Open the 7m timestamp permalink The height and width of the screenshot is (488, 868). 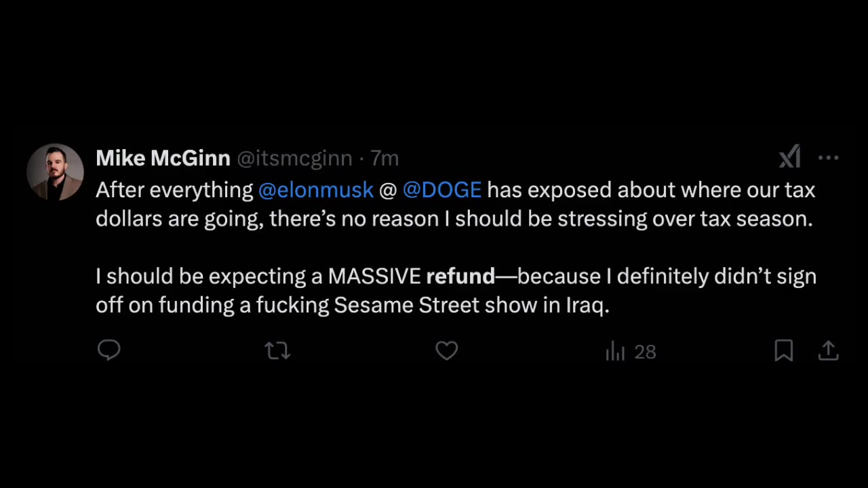[x=384, y=159]
